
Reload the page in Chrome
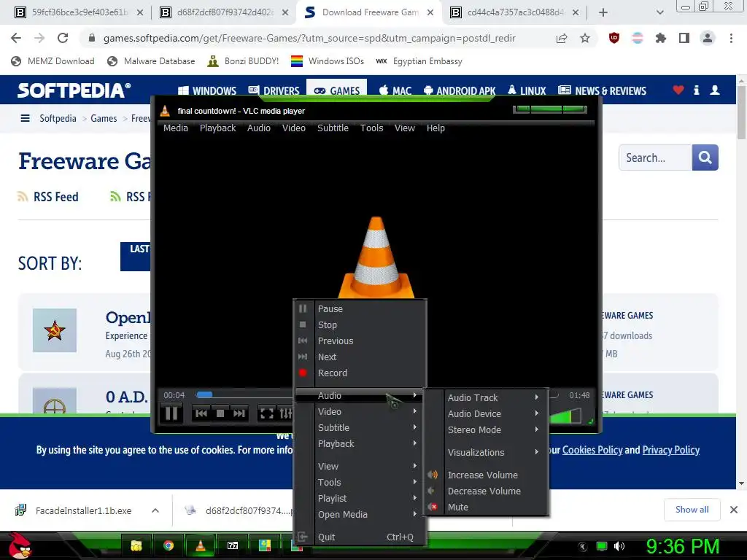pyautogui.click(x=63, y=38)
